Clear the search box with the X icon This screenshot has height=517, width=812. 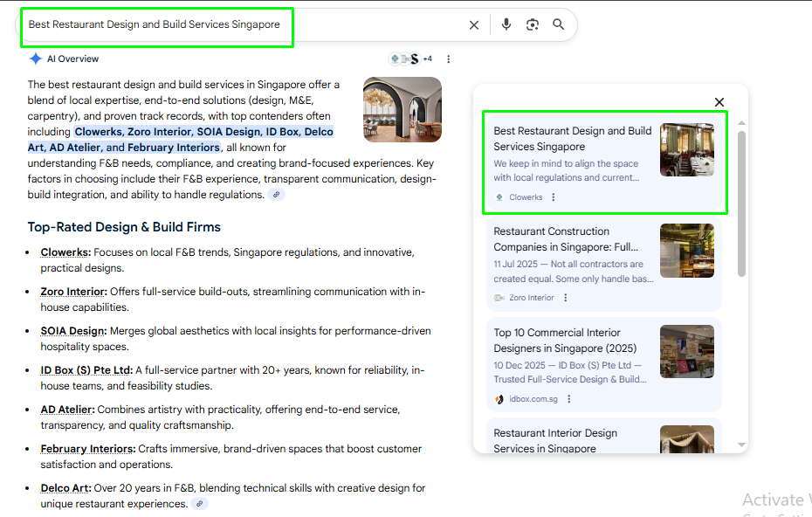tap(474, 25)
